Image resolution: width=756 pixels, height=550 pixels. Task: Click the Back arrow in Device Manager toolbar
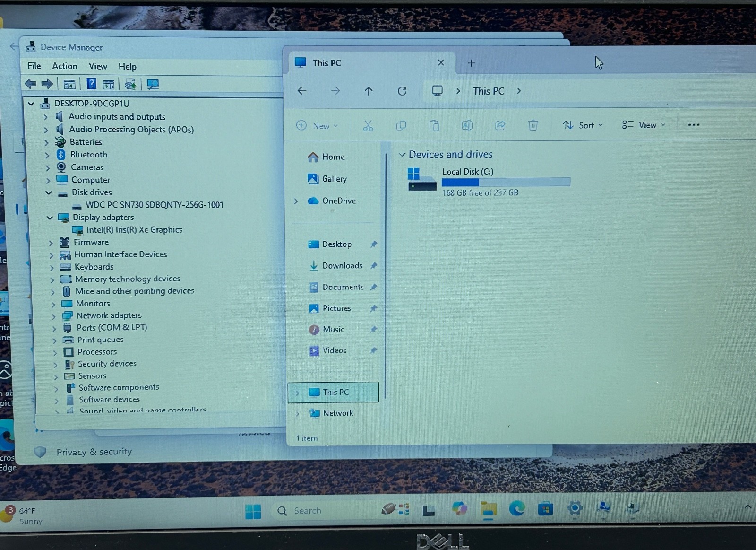coord(31,84)
